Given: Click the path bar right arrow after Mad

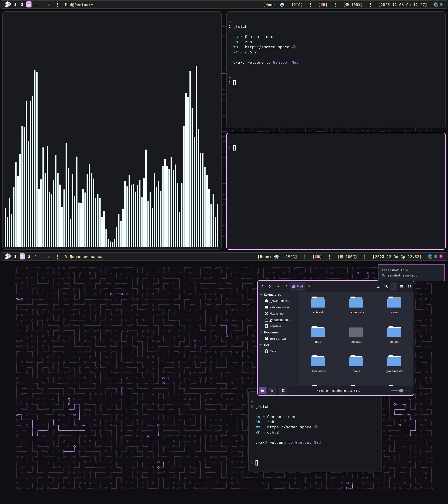Looking at the screenshot, I should pos(309,286).
